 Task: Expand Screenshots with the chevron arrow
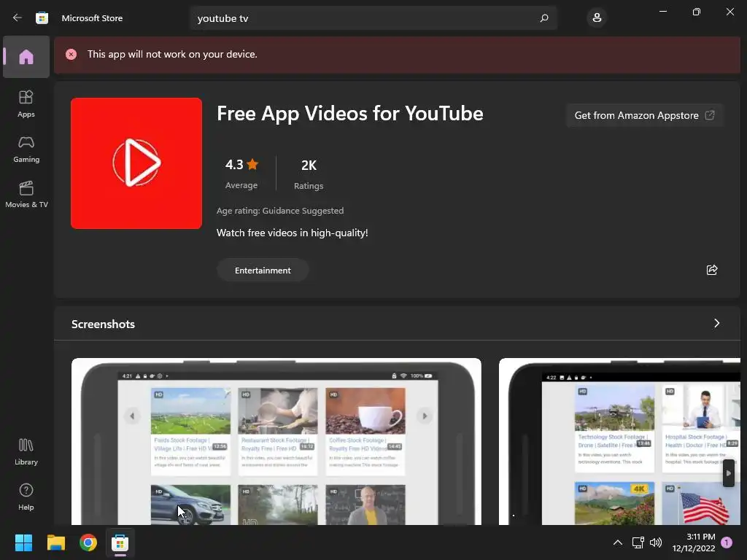716,323
